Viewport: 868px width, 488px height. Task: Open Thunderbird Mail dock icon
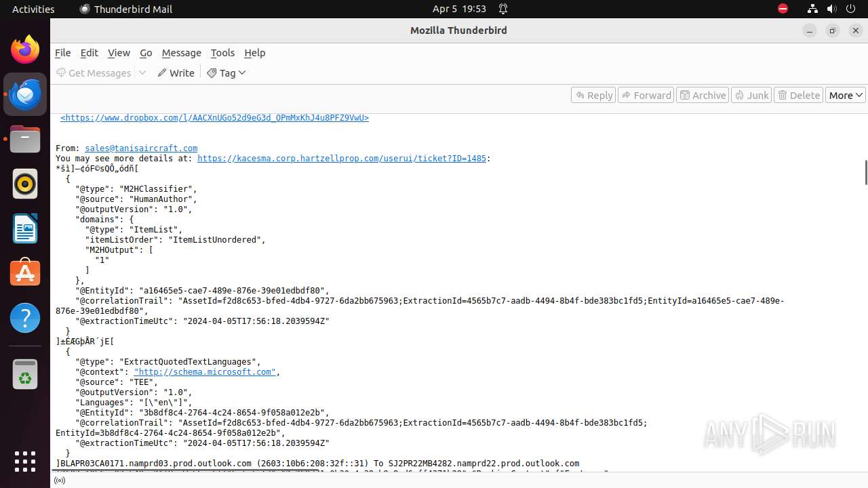[x=25, y=94]
